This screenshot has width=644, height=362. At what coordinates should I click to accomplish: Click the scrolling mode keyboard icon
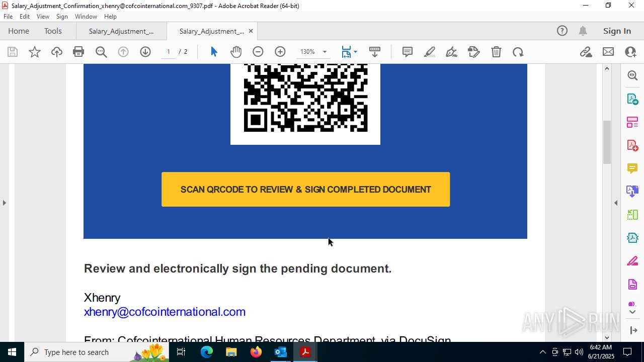(375, 52)
